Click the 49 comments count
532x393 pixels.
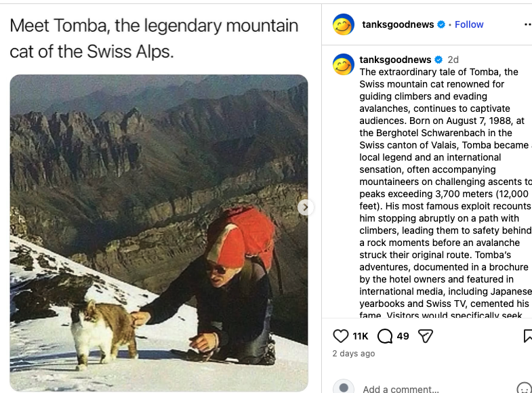403,336
